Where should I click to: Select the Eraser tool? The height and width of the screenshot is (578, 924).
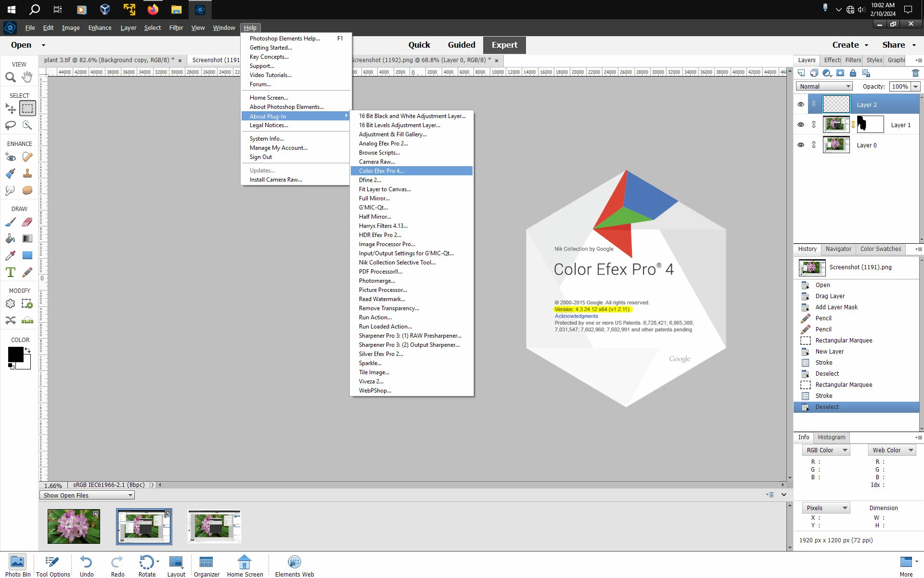coord(27,222)
